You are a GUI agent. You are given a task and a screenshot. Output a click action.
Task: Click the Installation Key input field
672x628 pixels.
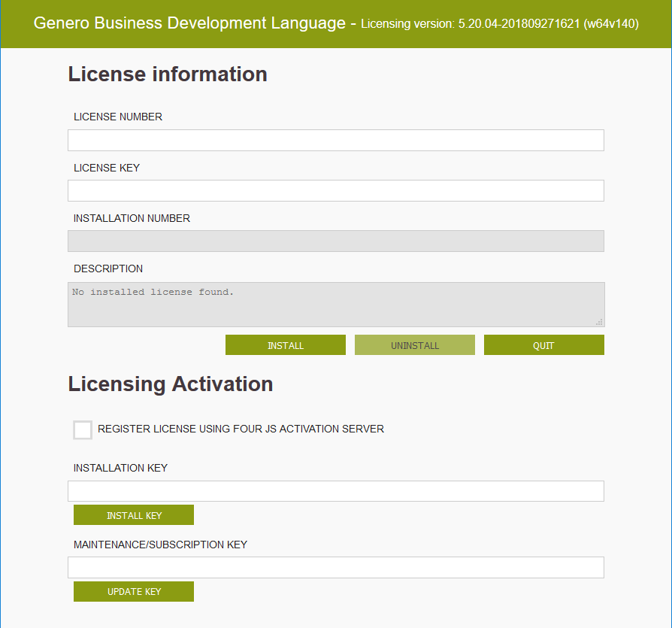(x=335, y=491)
